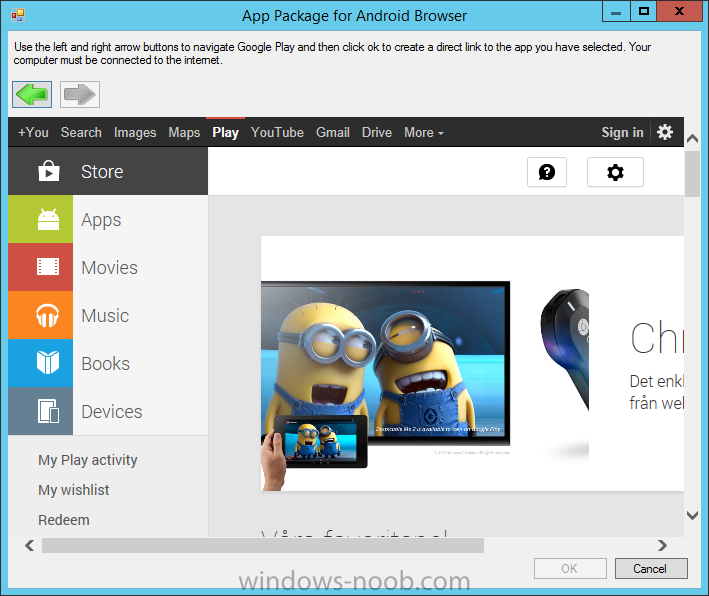This screenshot has width=709, height=596.
Task: Click the Chromecast device image
Action: [x=565, y=348]
